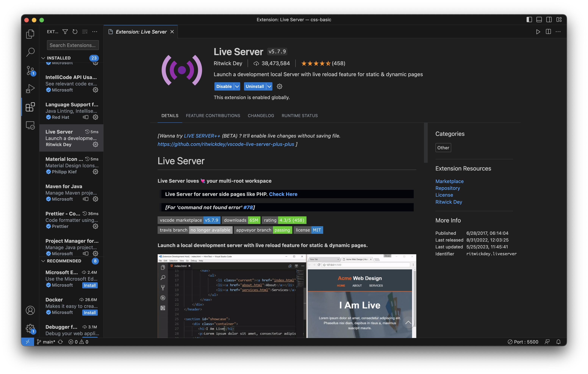The height and width of the screenshot is (374, 588).
Task: Switch to FEATURE CONTRIBUTIONS tab
Action: coord(213,116)
